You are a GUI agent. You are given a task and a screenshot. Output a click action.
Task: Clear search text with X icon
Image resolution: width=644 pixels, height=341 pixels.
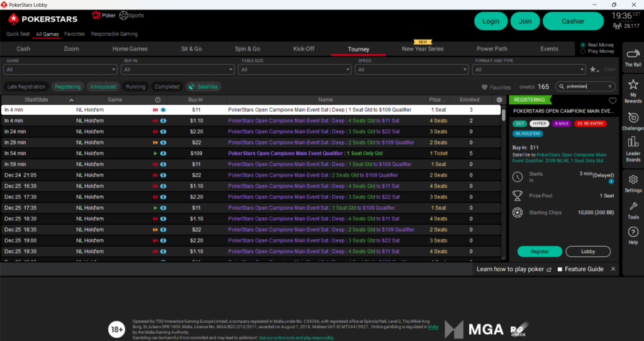pos(610,86)
